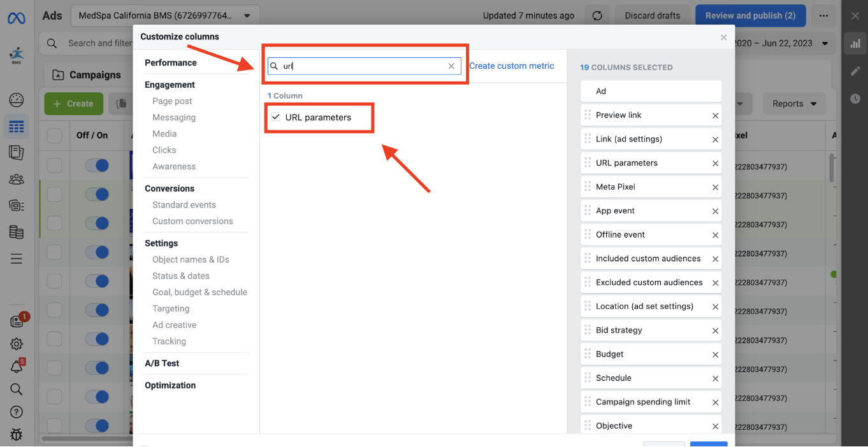Open the three-dots more options button
This screenshot has height=447, width=868.
point(824,15)
